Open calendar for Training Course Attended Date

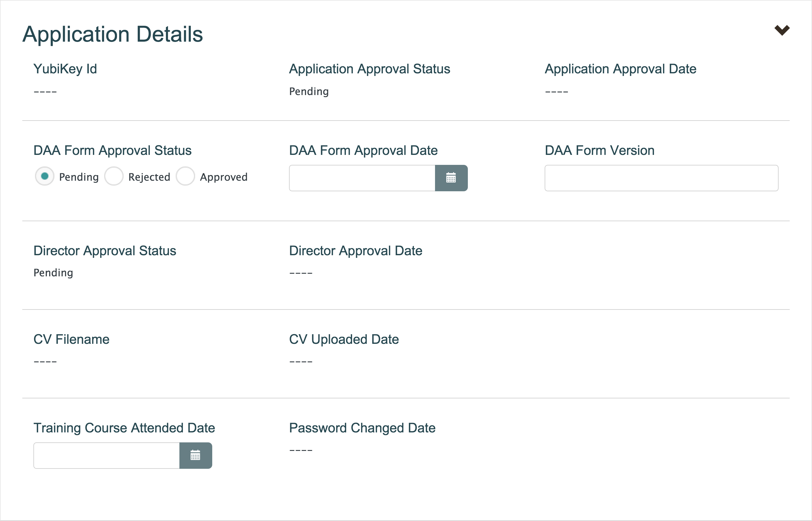tap(196, 455)
